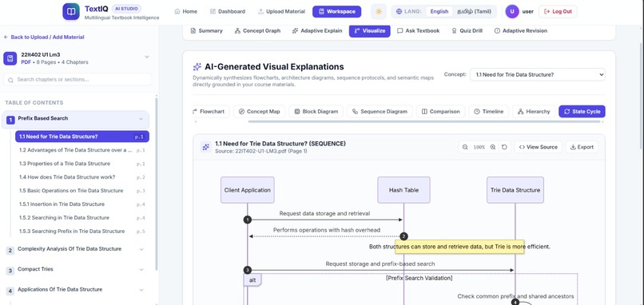Viewport: 644px width, 305px height.
Task: Go to Home page
Action: pyautogui.click(x=185, y=11)
